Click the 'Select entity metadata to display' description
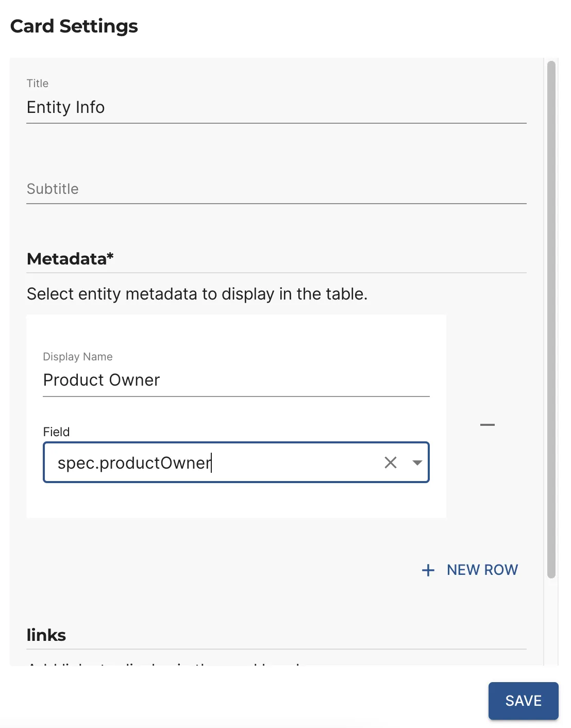 click(x=197, y=294)
